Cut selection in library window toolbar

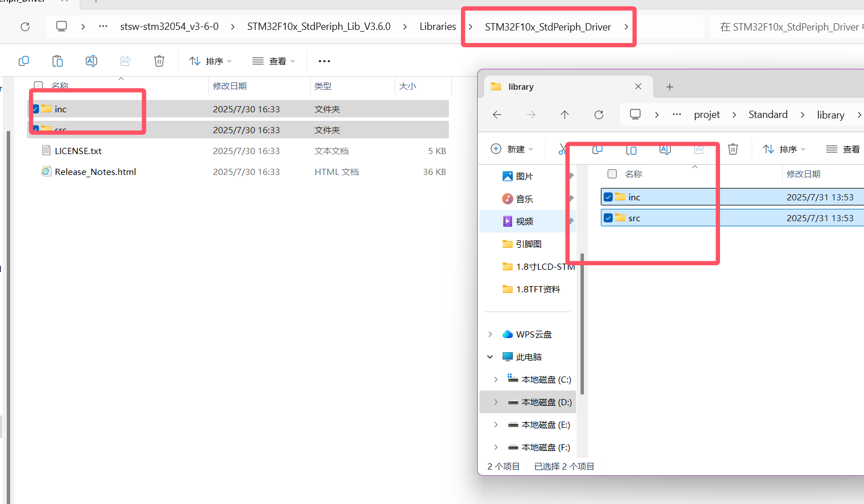click(x=562, y=149)
